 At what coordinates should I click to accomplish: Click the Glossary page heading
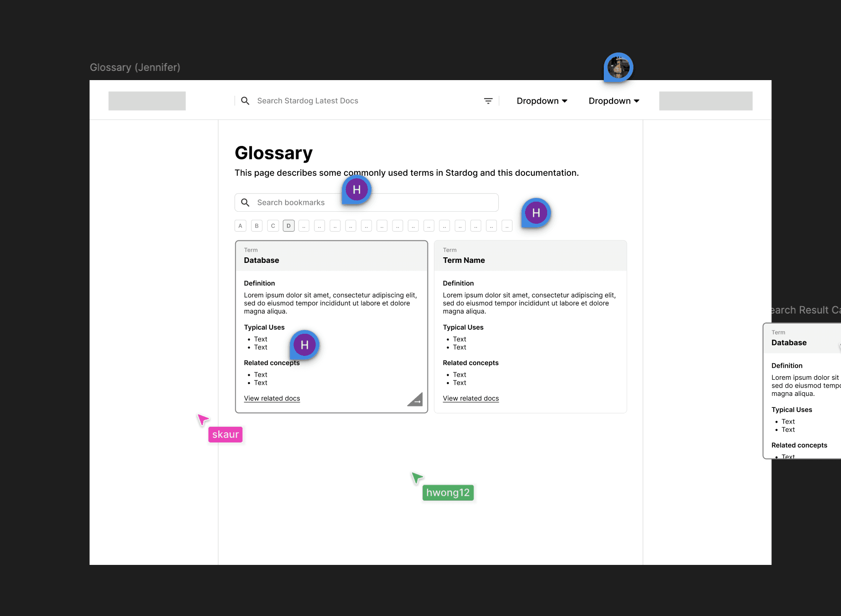tap(274, 153)
